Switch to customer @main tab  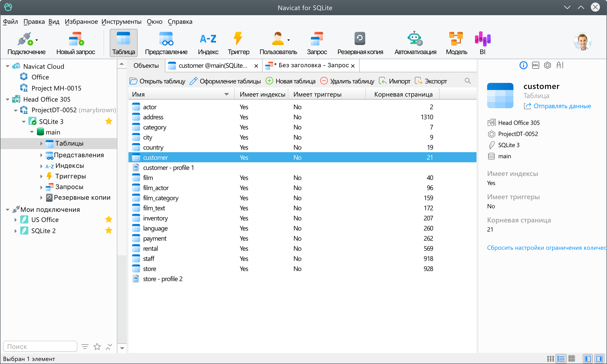click(213, 66)
